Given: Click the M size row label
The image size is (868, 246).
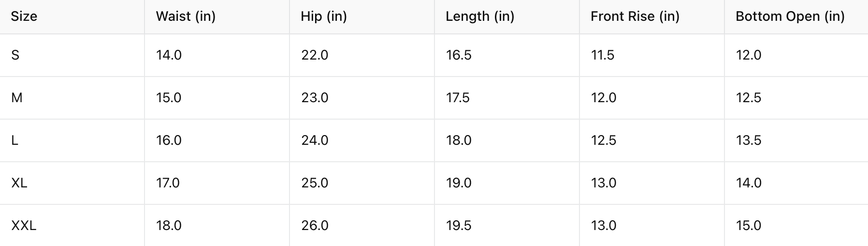Looking at the screenshot, I should coord(17,98).
